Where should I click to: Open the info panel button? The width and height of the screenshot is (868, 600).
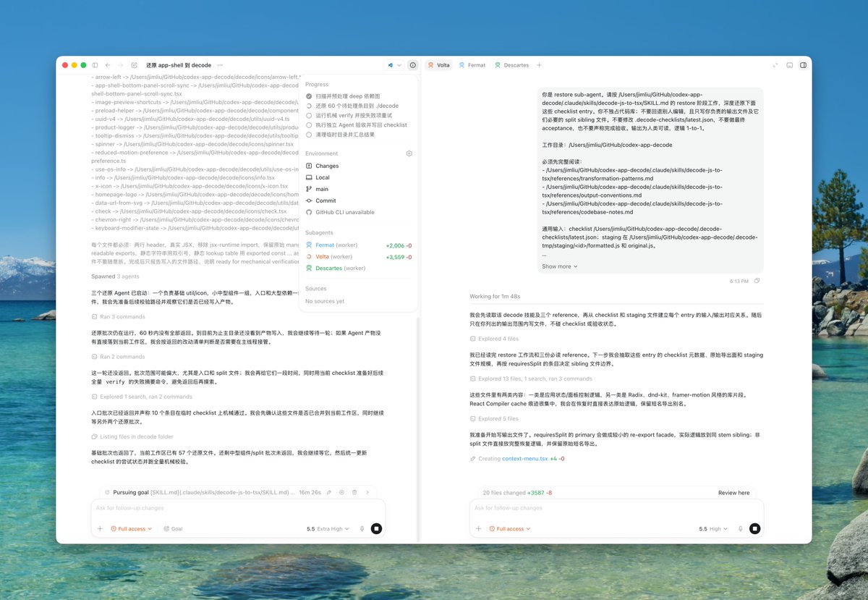click(x=413, y=65)
